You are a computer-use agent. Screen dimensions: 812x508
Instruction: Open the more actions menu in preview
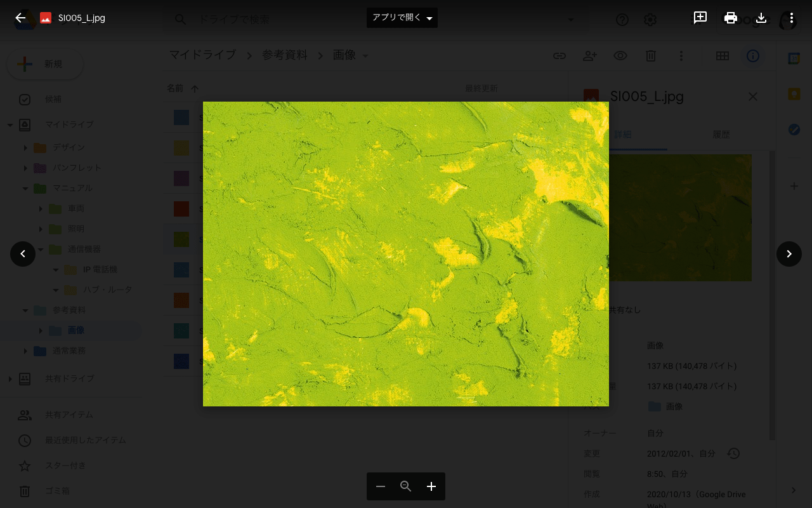(792, 18)
